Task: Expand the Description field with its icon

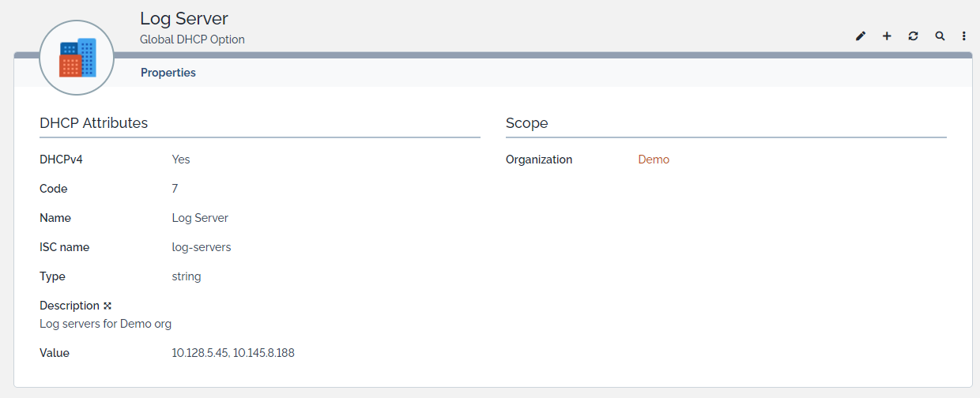Action: click(107, 306)
